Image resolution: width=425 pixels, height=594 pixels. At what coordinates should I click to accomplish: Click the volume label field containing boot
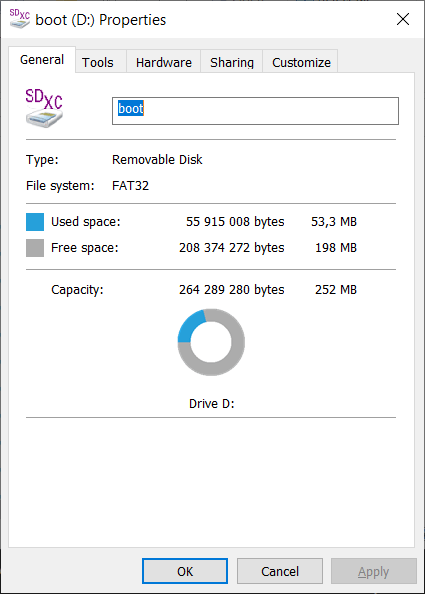click(x=255, y=111)
